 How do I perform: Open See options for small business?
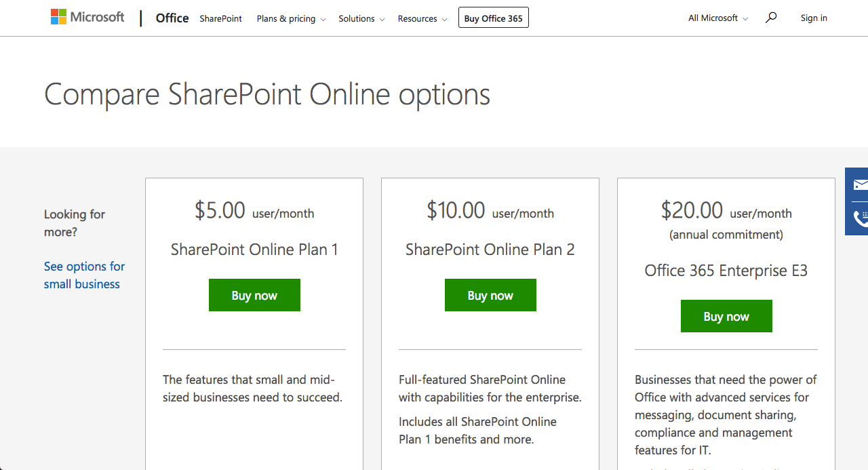tap(84, 275)
